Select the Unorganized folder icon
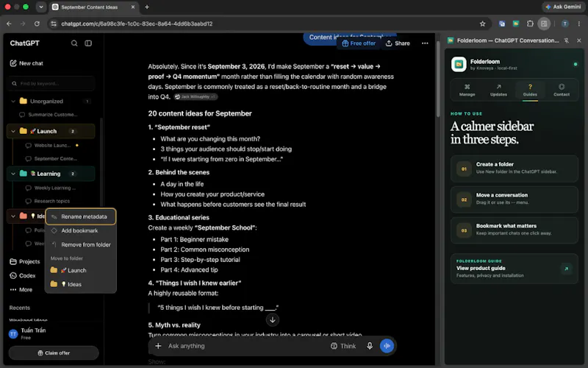The width and height of the screenshot is (588, 368). pyautogui.click(x=24, y=101)
